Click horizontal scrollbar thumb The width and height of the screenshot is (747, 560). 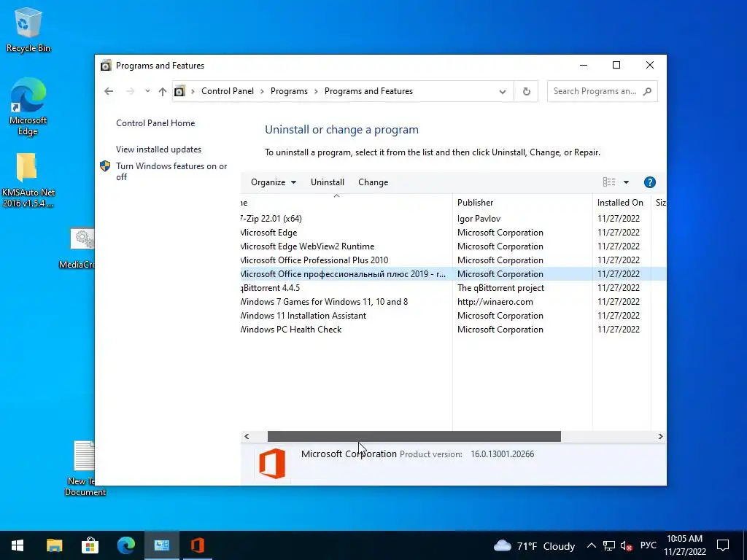tap(414, 436)
